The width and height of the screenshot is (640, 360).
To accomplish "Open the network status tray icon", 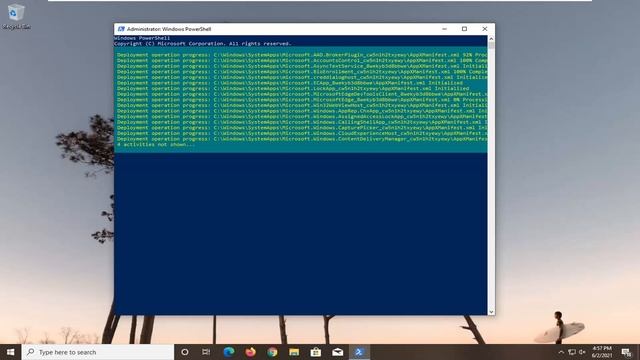I will [x=572, y=352].
